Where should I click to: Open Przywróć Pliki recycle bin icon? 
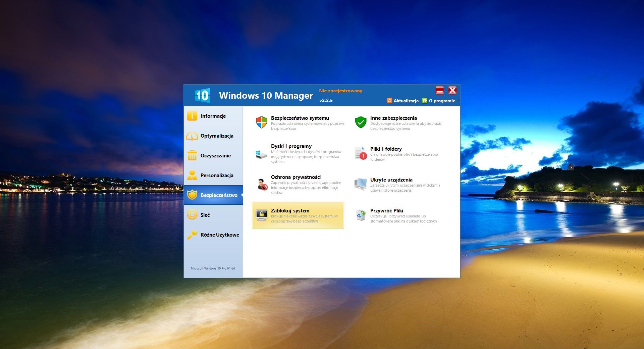pos(361,215)
